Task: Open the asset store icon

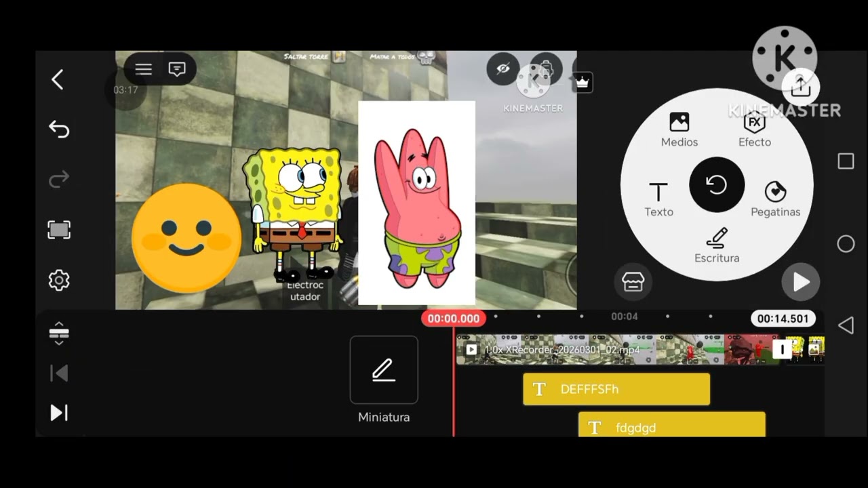Action: (x=633, y=282)
